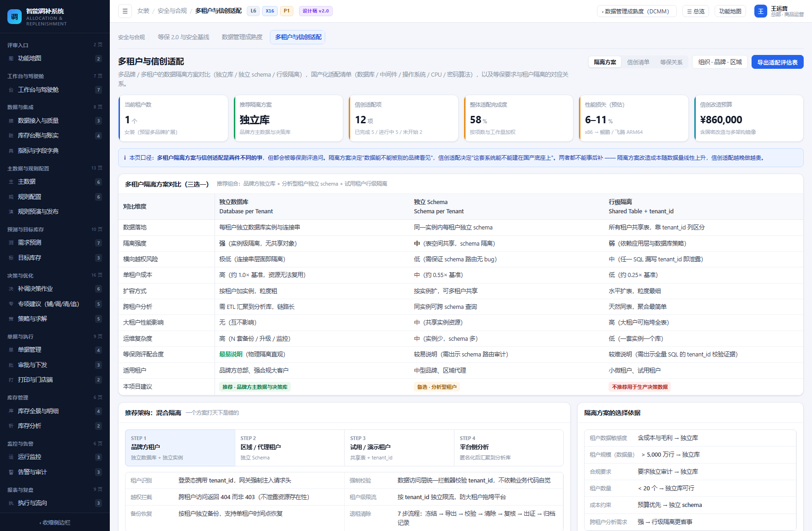Open 数据管理成熟度 tab

pyautogui.click(x=242, y=37)
